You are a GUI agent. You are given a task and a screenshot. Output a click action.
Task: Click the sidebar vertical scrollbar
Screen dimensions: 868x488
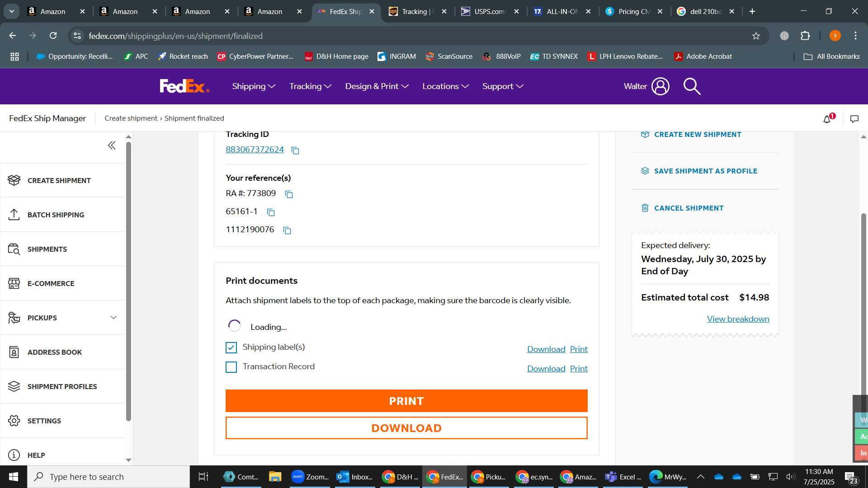(128, 281)
